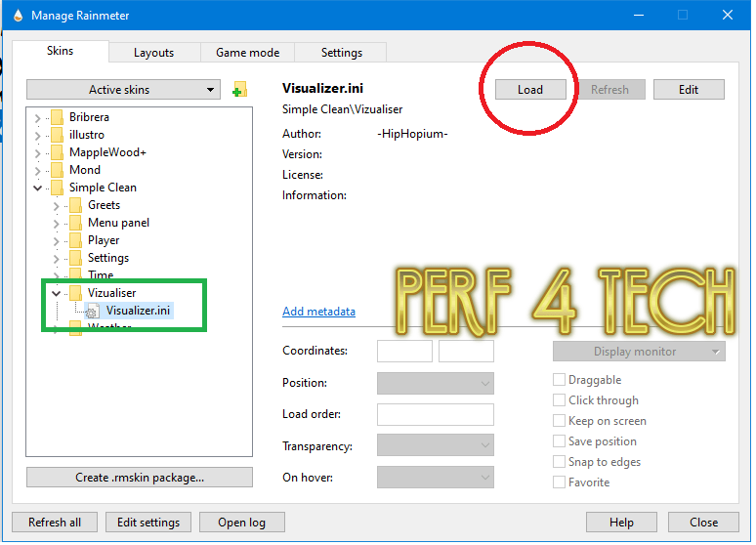Select the Simple Clean folder icon
The height and width of the screenshot is (545, 756).
58,188
